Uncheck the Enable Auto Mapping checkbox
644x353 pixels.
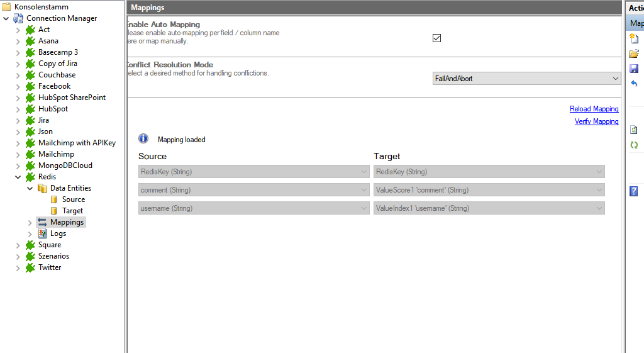(x=437, y=38)
